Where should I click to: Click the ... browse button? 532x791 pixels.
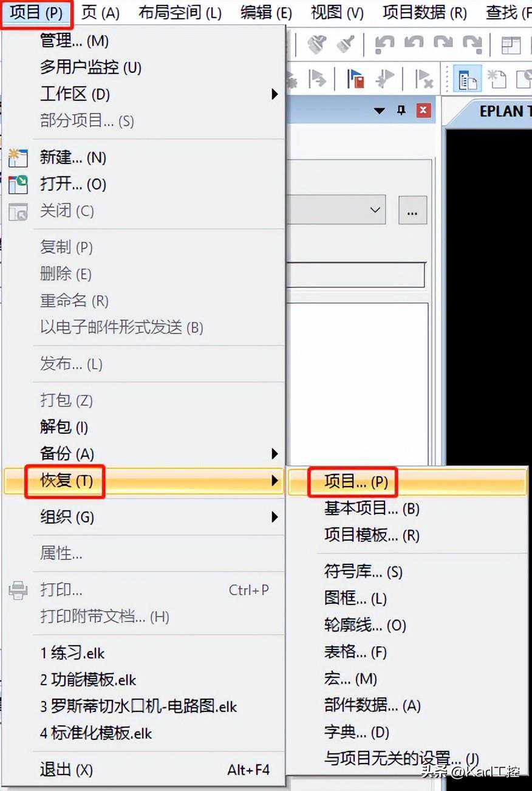point(413,210)
